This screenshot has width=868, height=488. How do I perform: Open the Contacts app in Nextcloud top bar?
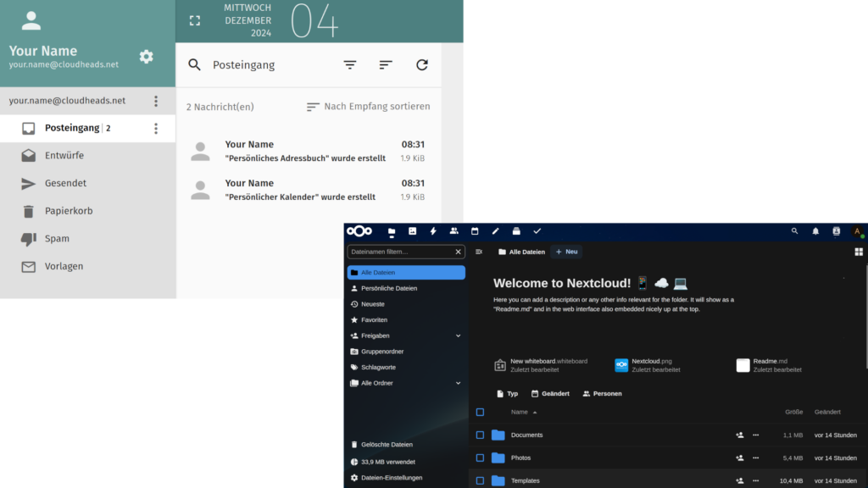(454, 231)
